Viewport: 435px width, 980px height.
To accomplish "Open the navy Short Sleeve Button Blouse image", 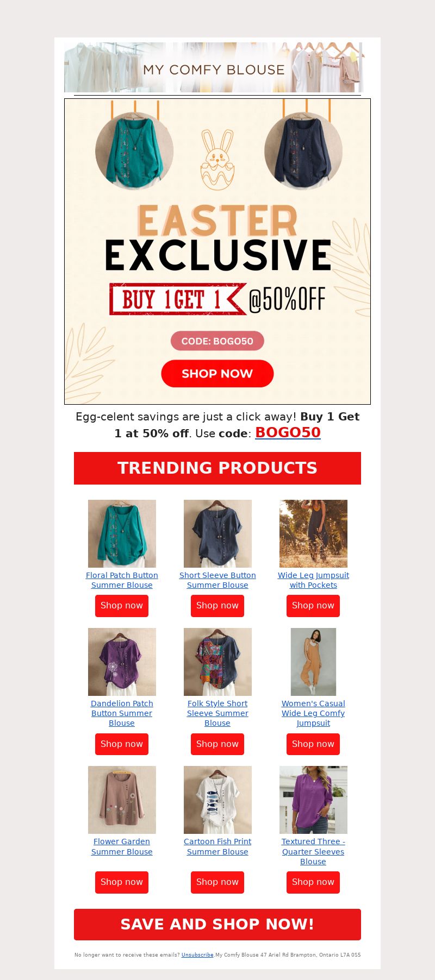I will point(217,533).
